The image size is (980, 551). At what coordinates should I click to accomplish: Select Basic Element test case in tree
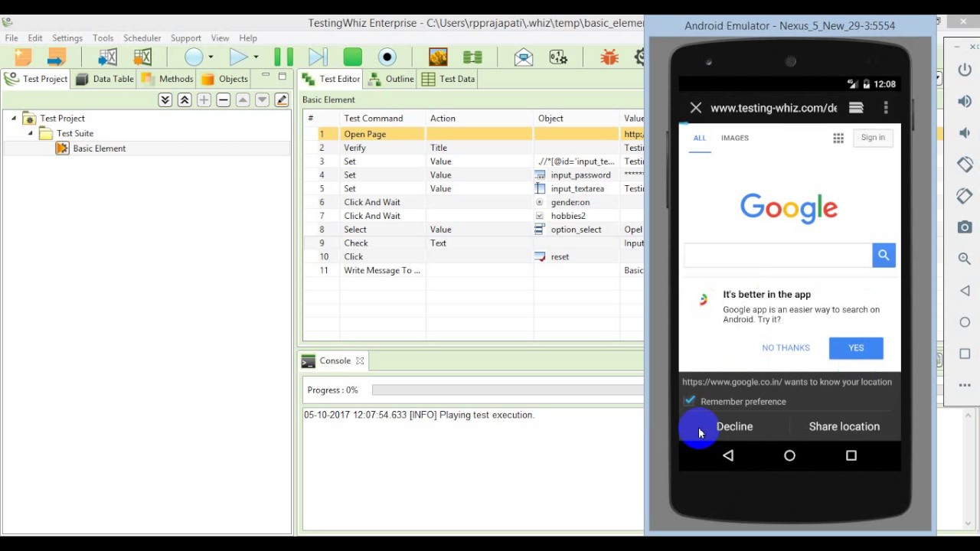pos(99,148)
